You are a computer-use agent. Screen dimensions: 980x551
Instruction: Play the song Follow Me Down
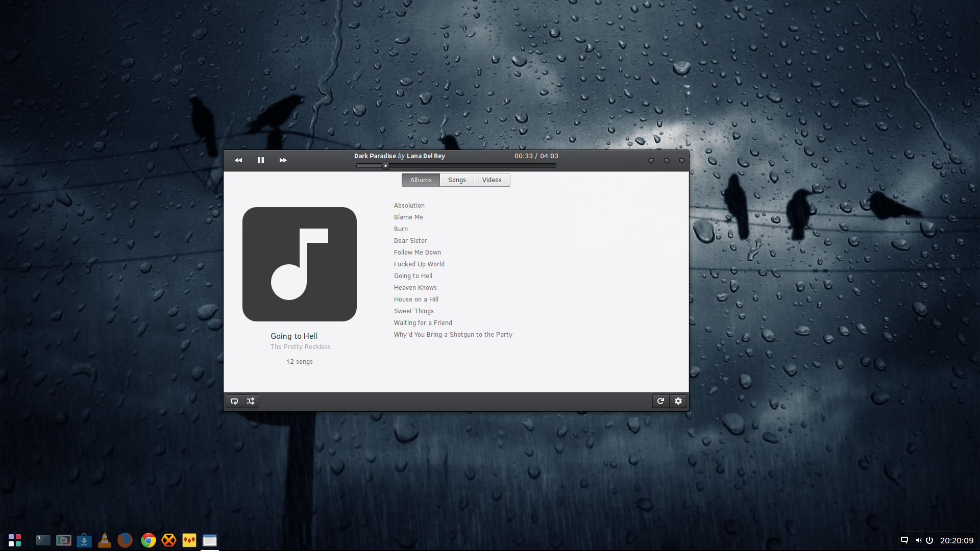pos(418,253)
